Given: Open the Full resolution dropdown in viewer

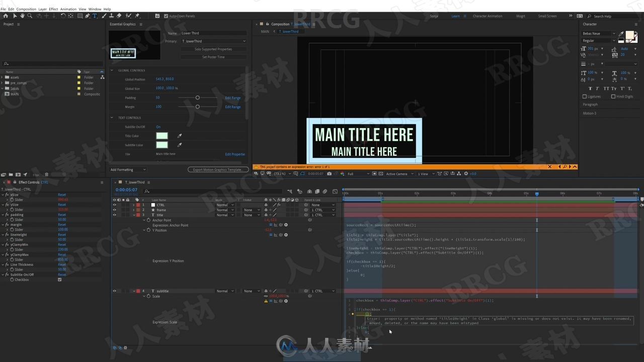Looking at the screenshot, I should point(358,173).
